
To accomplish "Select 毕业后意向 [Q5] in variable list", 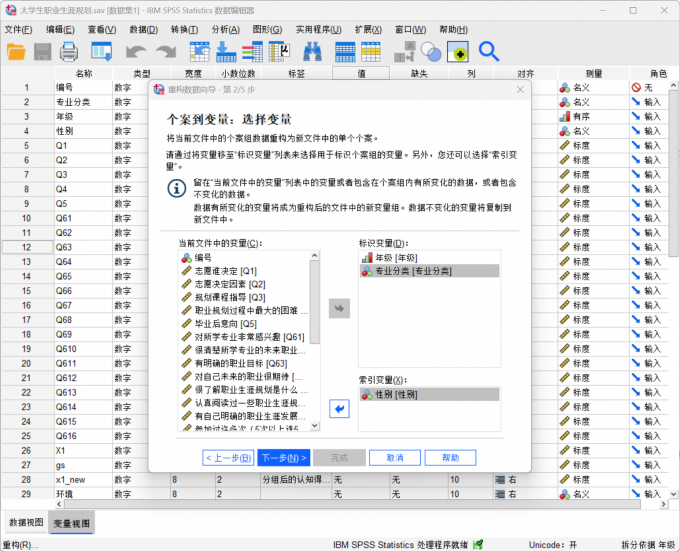I will (x=244, y=324).
